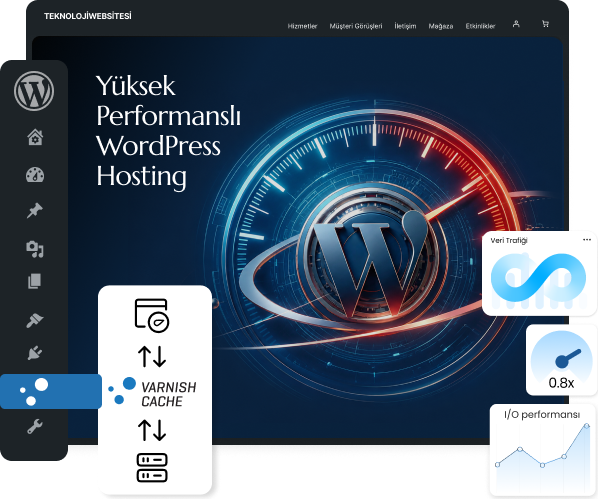Click the 0.8x speed gauge widget
Image resolution: width=598 pixels, height=499 pixels.
561,360
